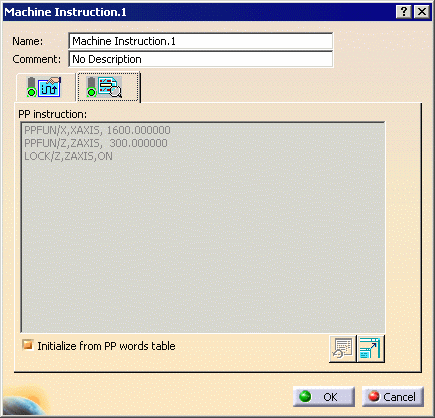Click the red light icon on Cancel

374,396
